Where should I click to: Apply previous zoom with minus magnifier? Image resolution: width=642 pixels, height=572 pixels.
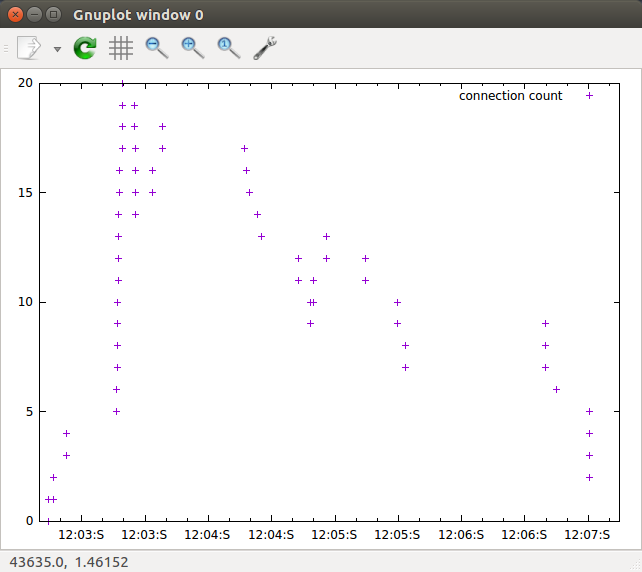156,47
